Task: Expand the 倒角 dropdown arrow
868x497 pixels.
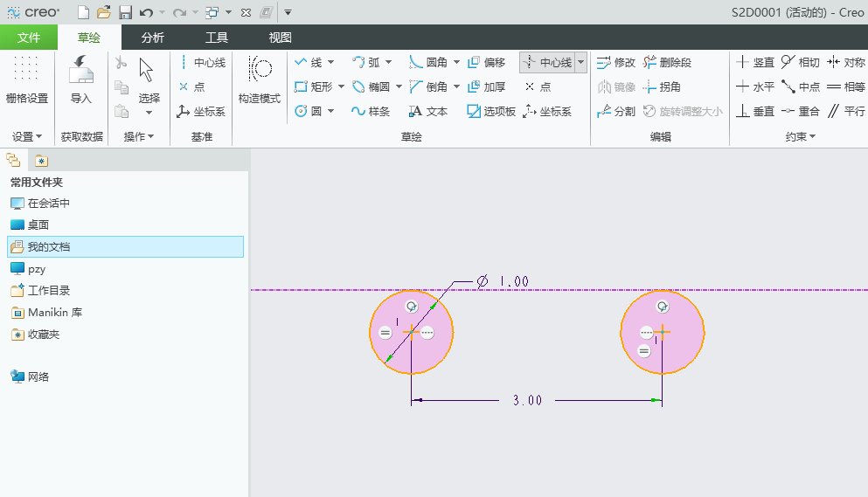Action: click(x=456, y=86)
